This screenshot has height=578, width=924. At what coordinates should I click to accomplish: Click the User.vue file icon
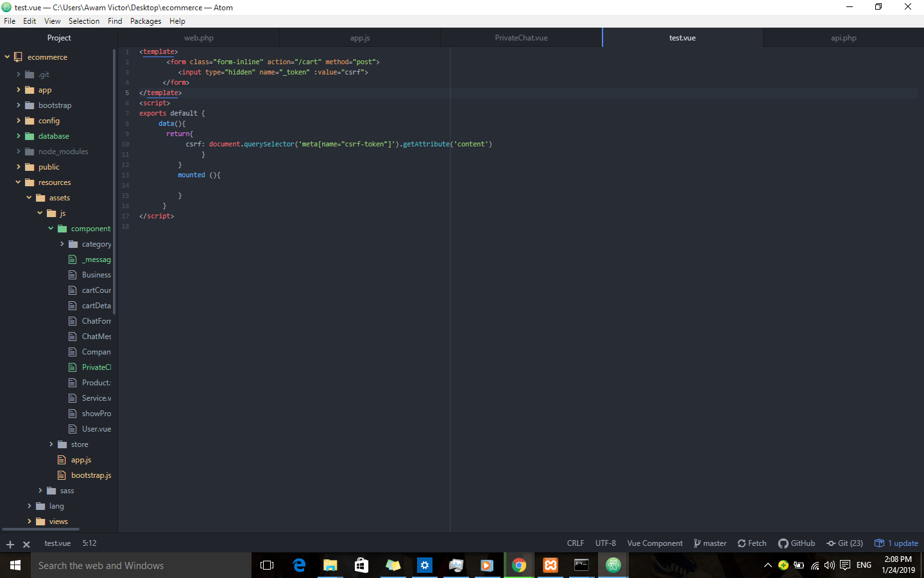point(73,429)
